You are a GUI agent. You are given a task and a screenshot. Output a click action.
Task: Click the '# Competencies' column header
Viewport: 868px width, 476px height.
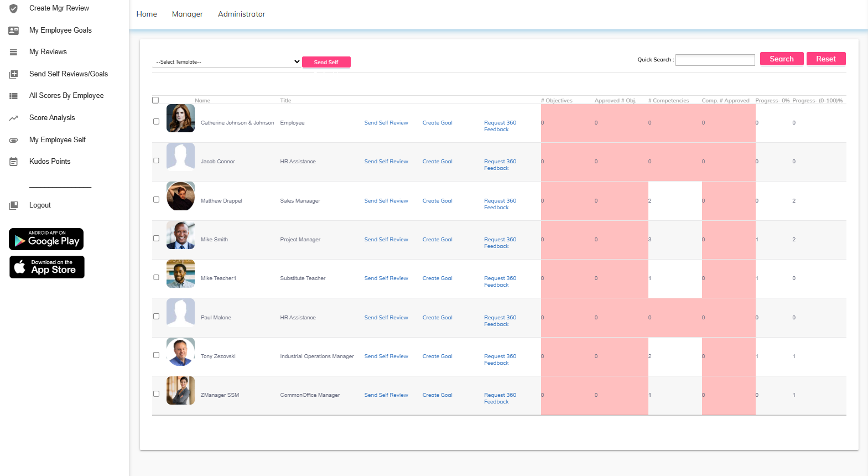click(x=668, y=101)
